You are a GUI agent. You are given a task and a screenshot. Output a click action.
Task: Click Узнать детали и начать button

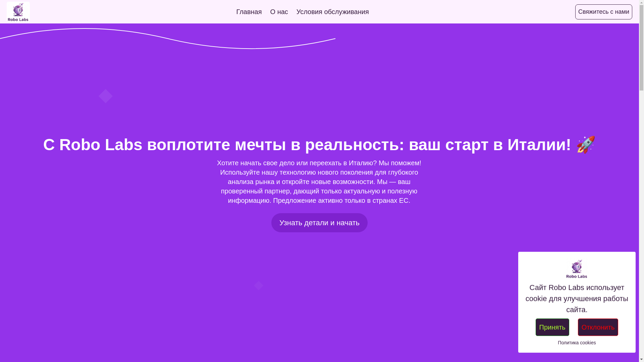319,223
